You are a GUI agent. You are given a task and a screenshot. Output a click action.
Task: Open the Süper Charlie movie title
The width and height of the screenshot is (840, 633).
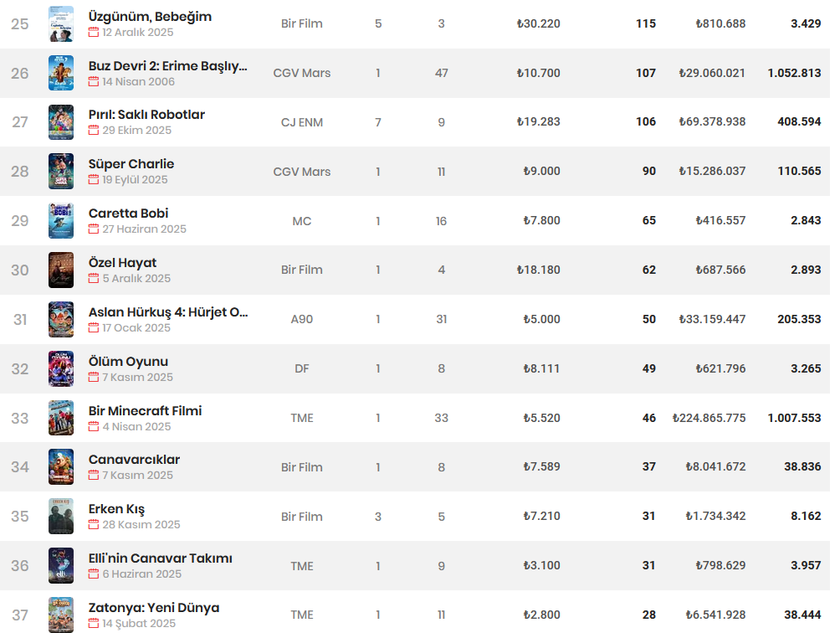tap(131, 164)
